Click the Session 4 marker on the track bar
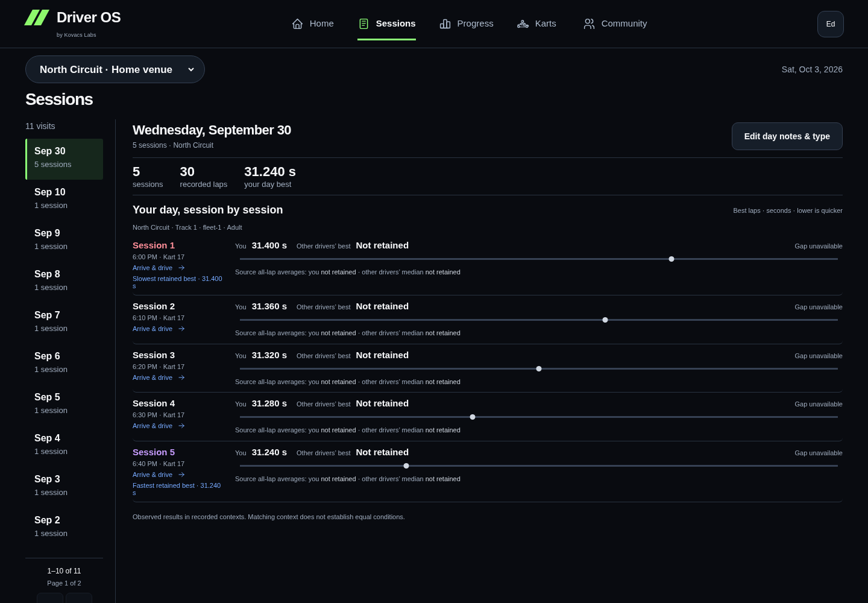868x603 pixels. tap(473, 417)
